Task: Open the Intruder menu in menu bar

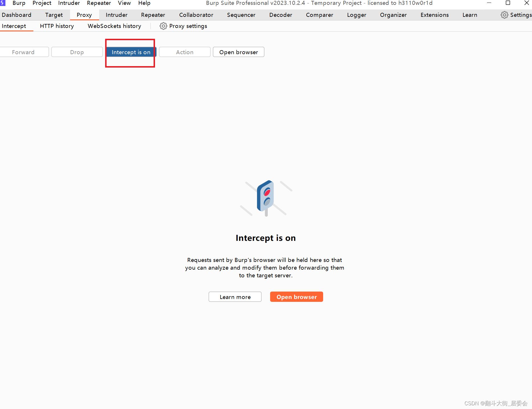Action: click(x=69, y=3)
